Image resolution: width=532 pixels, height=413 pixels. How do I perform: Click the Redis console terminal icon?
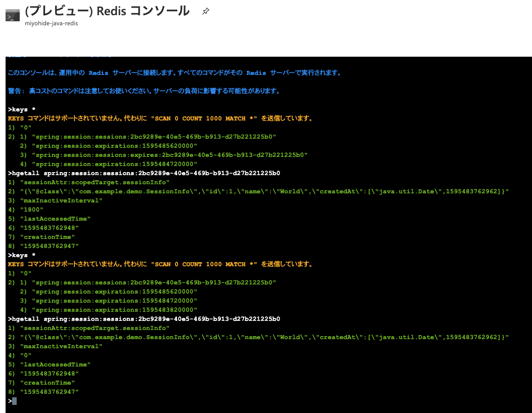[13, 16]
